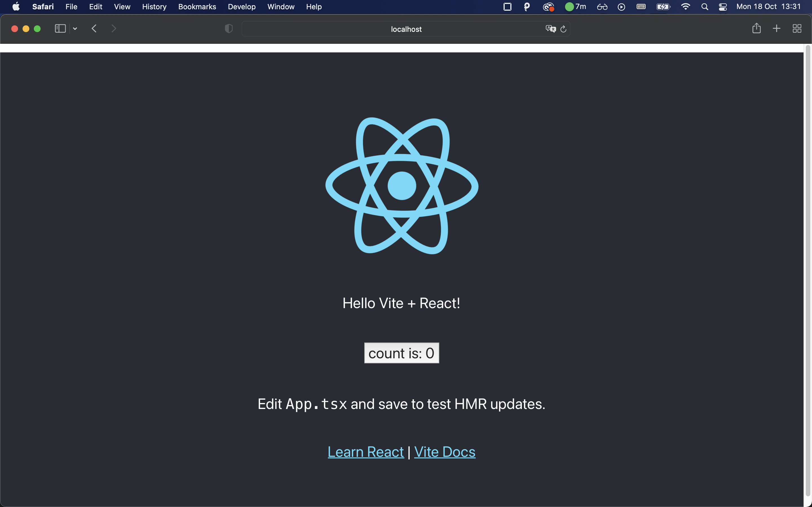Open the sidebar chevron dropdown
Image resolution: width=812 pixels, height=507 pixels.
point(74,28)
